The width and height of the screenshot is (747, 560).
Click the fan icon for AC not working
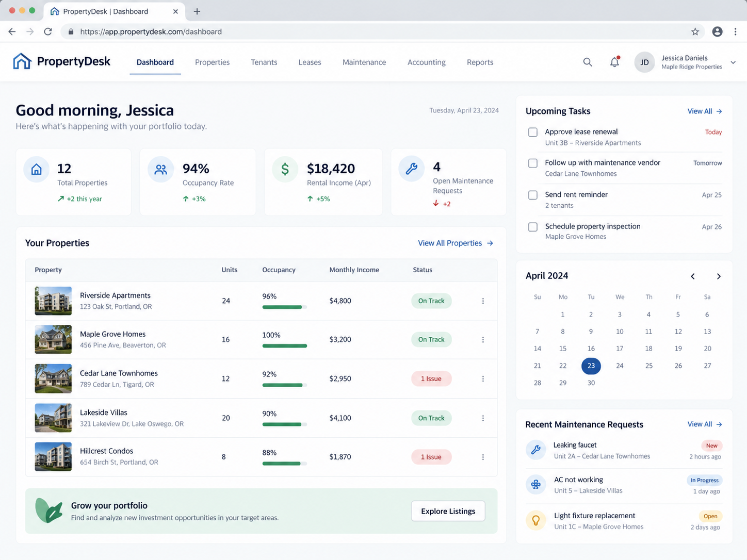[536, 485]
